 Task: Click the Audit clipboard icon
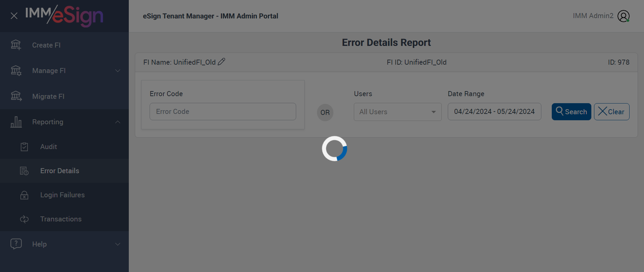click(24, 147)
